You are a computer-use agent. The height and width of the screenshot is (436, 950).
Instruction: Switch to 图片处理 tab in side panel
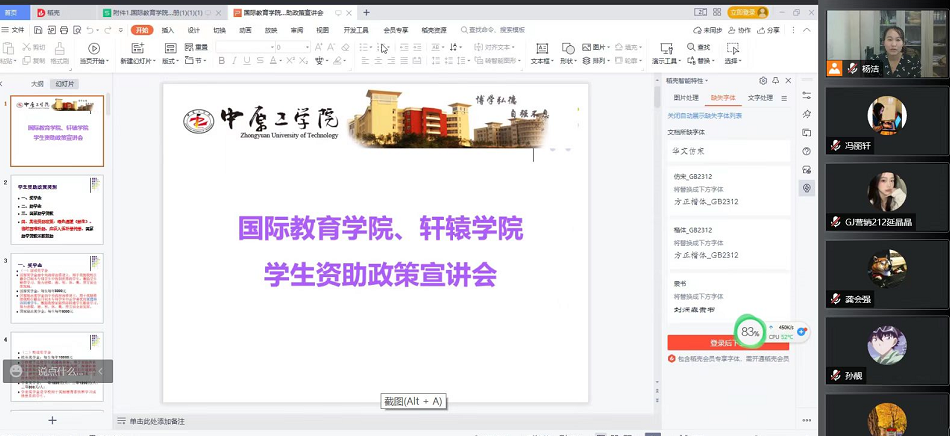pos(686,97)
